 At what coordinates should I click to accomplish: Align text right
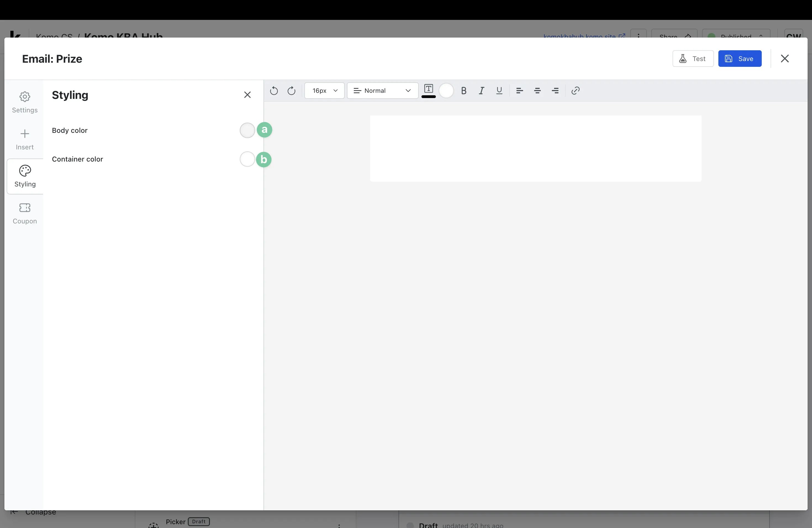[x=555, y=91]
